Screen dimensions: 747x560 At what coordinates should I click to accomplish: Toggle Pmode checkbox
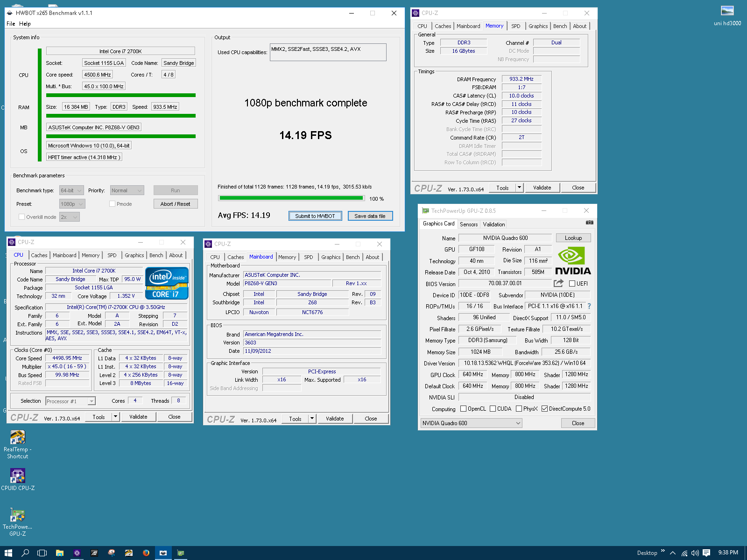pos(112,204)
